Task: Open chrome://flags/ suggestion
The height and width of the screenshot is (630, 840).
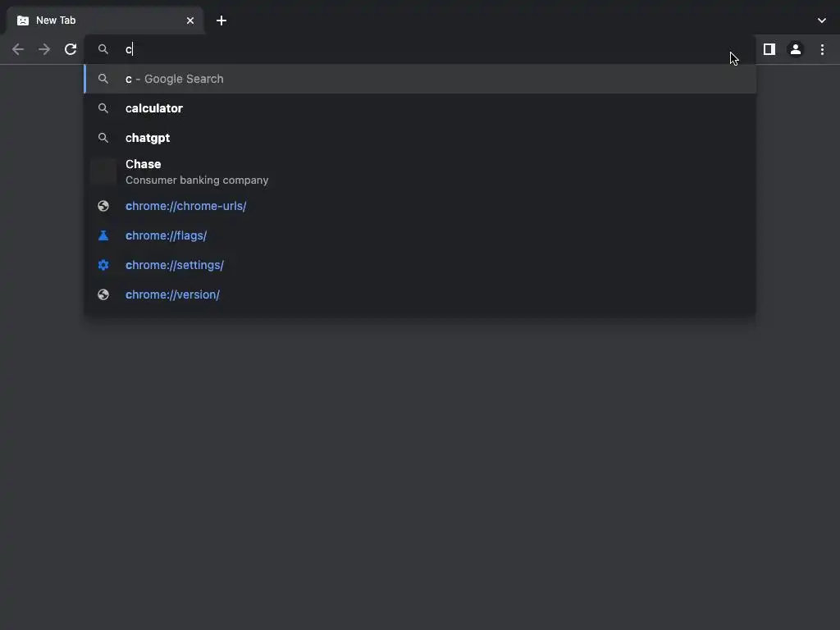Action: click(420, 235)
